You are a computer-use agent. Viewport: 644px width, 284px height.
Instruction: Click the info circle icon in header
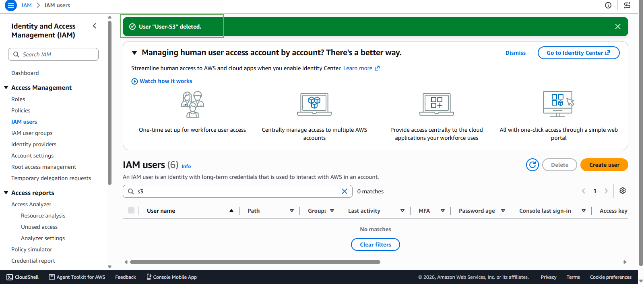(x=608, y=5)
